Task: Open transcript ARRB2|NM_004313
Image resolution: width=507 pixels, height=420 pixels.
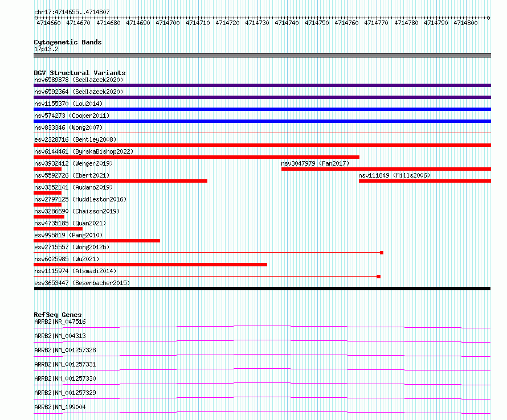Action: (x=60, y=336)
